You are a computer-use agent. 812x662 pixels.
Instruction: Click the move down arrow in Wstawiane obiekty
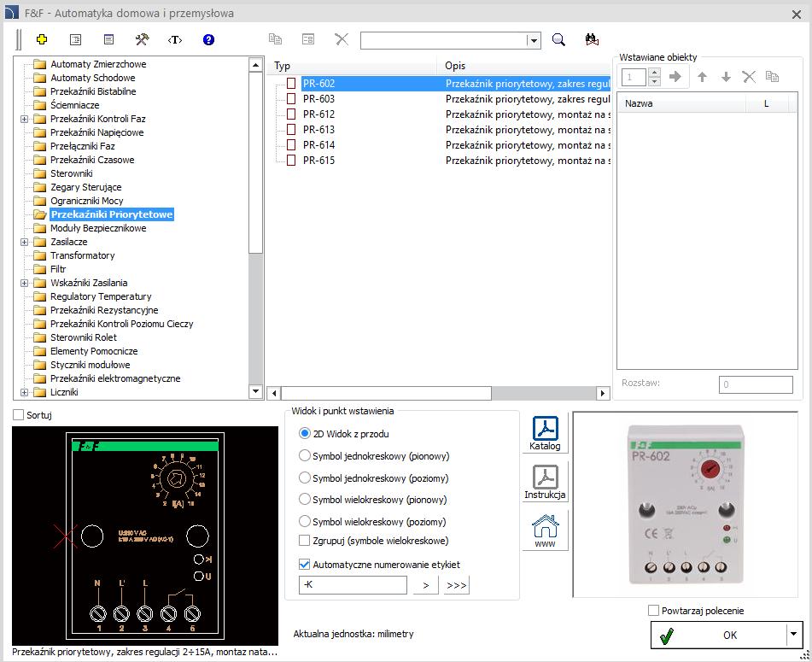click(x=726, y=77)
